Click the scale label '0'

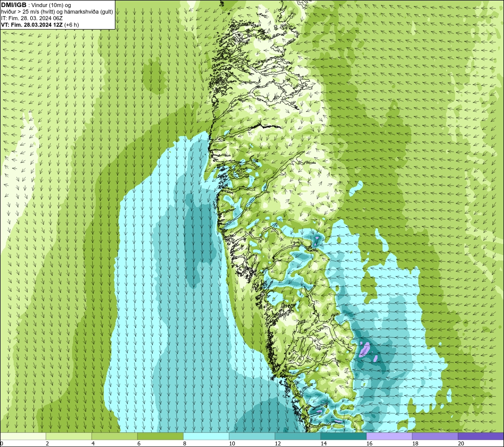click(2, 443)
